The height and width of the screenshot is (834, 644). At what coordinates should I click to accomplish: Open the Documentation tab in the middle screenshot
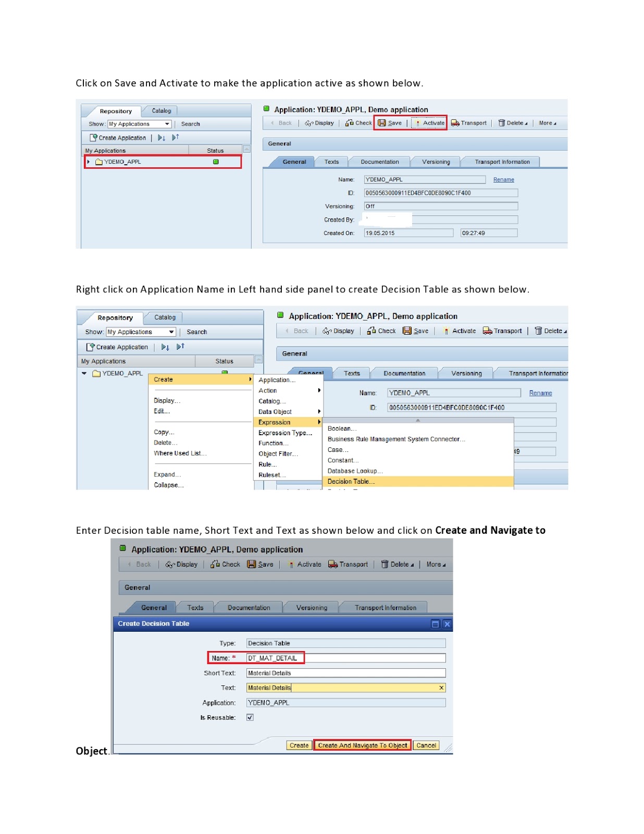404,373
